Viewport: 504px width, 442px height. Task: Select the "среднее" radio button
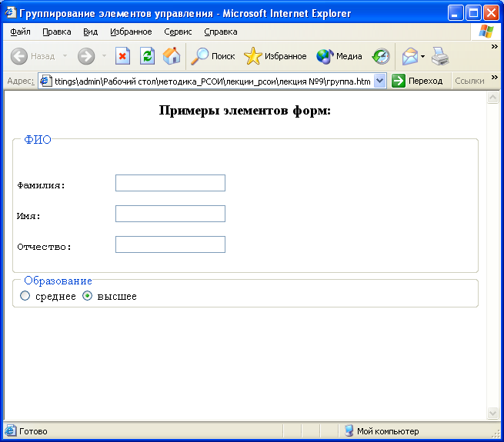tap(25, 296)
